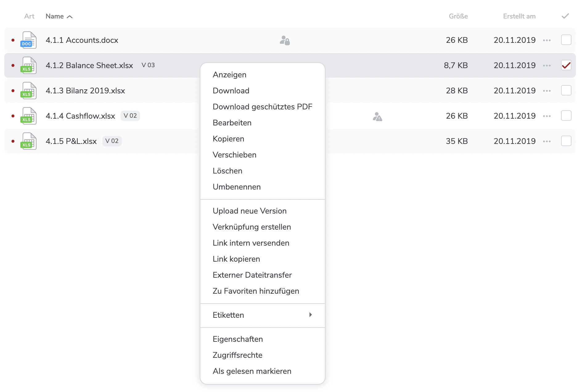Click the user lock icon on Accounts.docx row
Screen dimensions: 582x392
[x=285, y=40]
